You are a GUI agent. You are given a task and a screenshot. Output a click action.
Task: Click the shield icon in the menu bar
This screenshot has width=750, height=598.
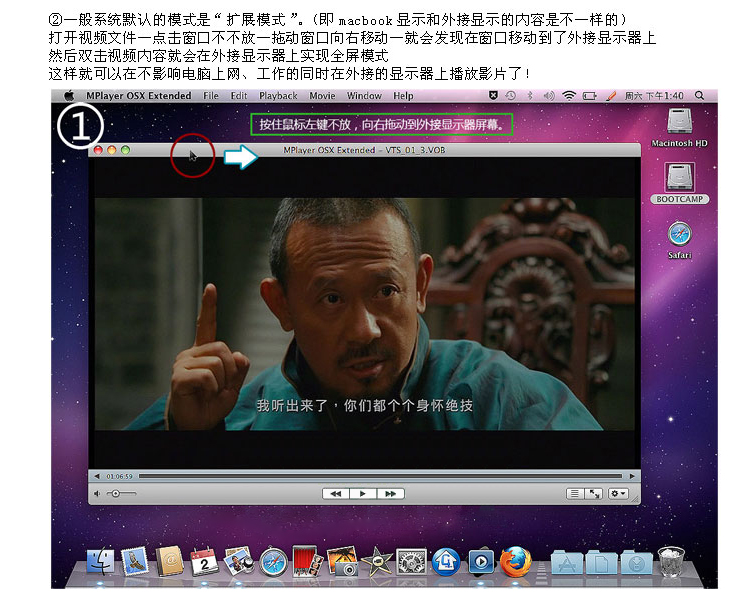tap(493, 96)
